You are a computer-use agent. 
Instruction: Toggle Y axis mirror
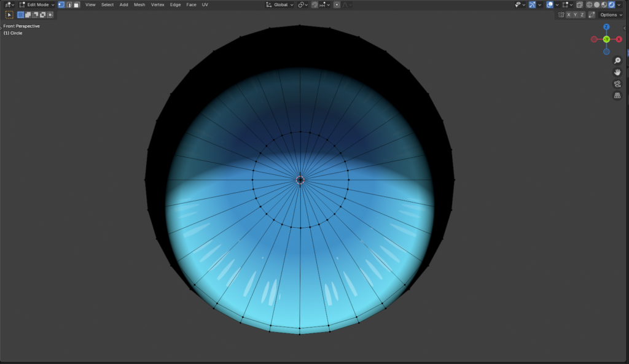pyautogui.click(x=575, y=15)
